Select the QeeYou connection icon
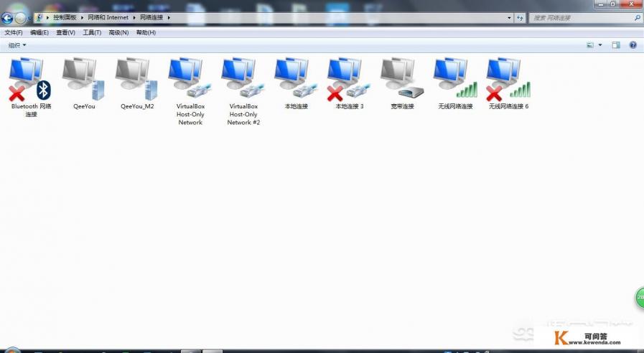Screen dimensions: 644x353 pyautogui.click(x=83, y=80)
